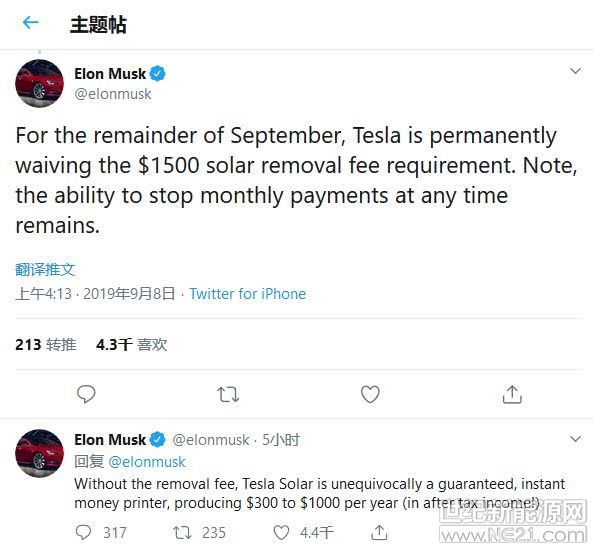The image size is (594, 550).
Task: Share the main tweet
Action: click(x=512, y=394)
